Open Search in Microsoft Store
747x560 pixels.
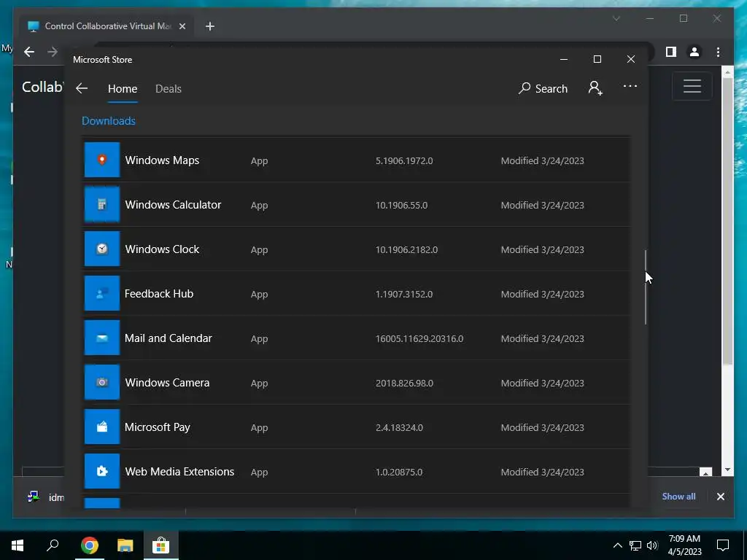543,88
